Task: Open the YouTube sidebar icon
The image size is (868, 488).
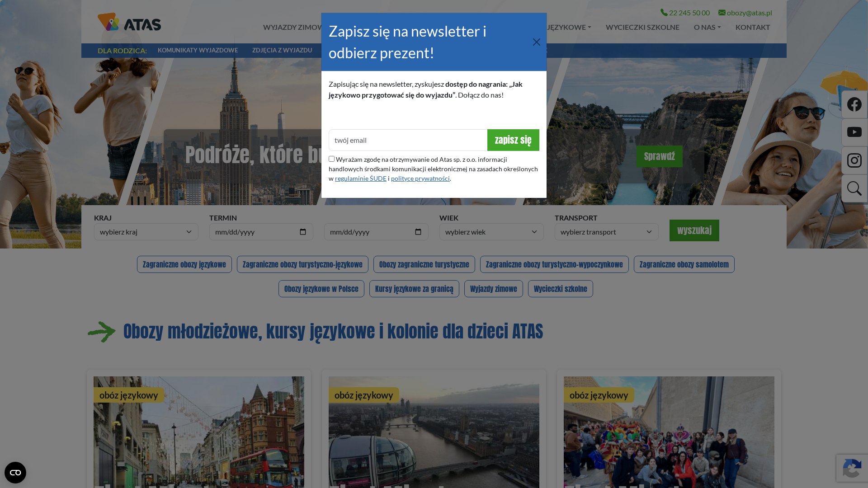Action: 854,132
